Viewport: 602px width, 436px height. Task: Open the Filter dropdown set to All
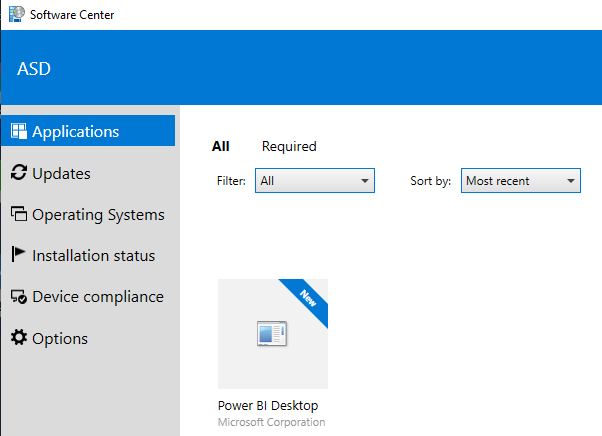click(x=315, y=180)
